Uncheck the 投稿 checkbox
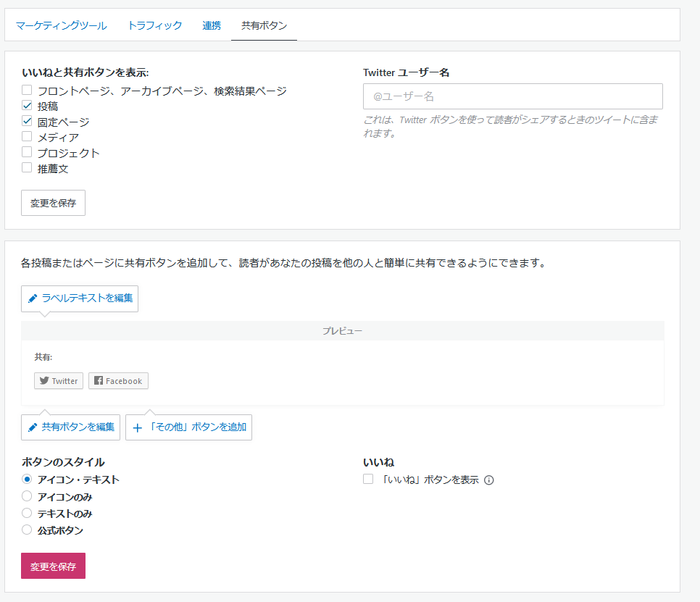The image size is (700, 602). tap(27, 106)
